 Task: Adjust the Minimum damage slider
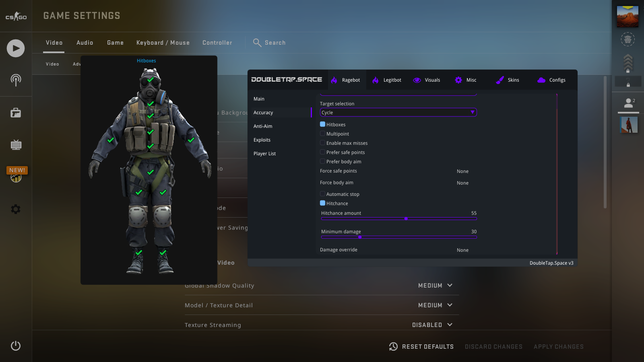coord(399,237)
